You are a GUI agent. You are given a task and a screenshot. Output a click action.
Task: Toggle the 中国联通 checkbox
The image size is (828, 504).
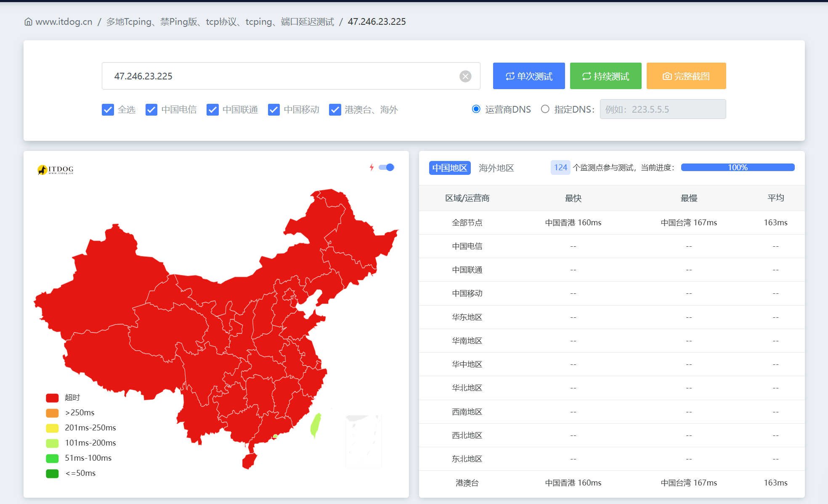tap(212, 110)
